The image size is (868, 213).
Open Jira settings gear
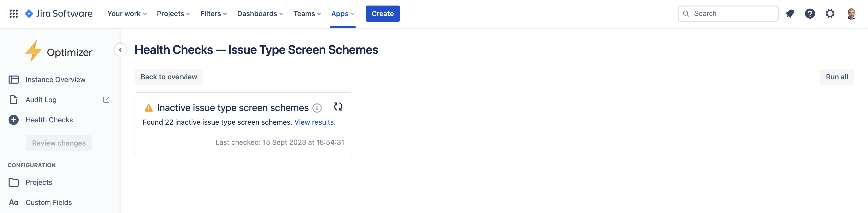click(x=830, y=13)
